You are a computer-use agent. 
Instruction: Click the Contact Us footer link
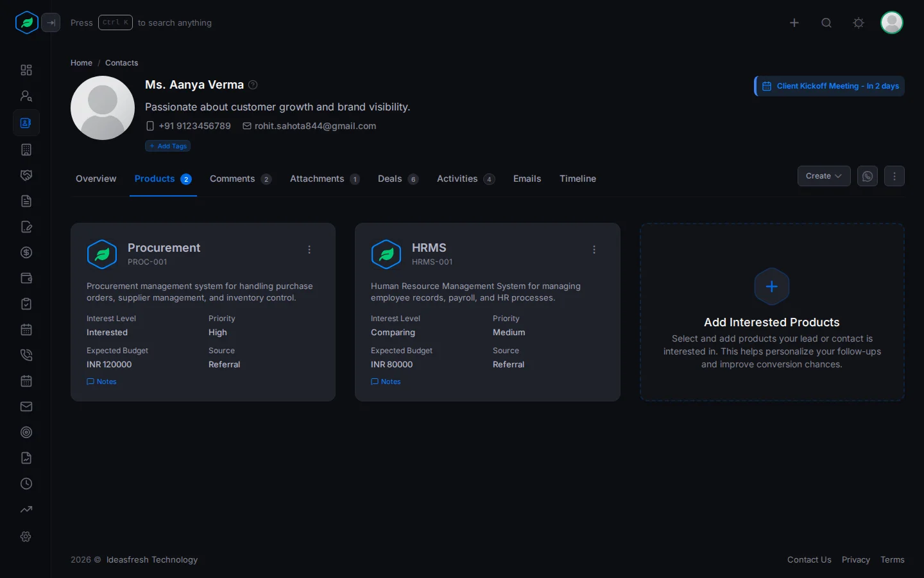(x=809, y=560)
